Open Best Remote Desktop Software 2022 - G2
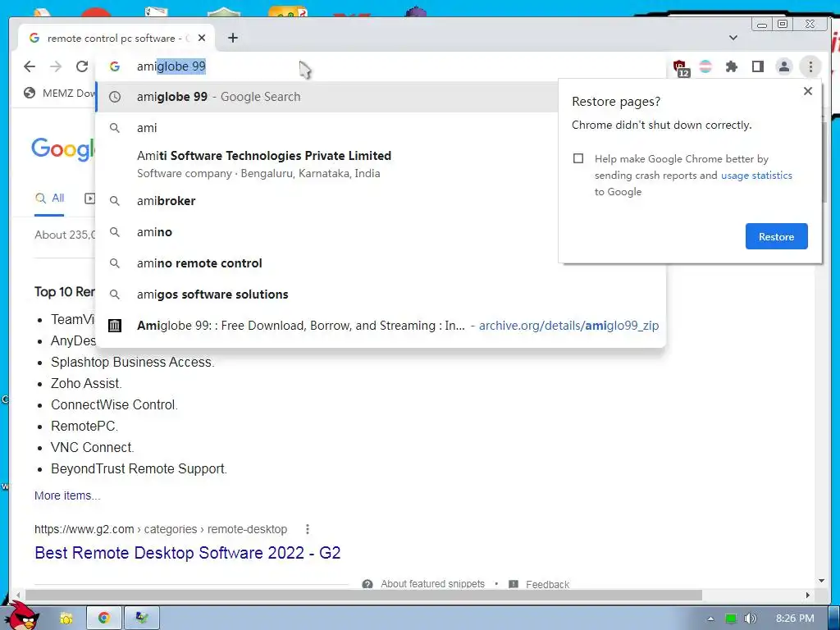The height and width of the screenshot is (630, 840). click(x=188, y=552)
